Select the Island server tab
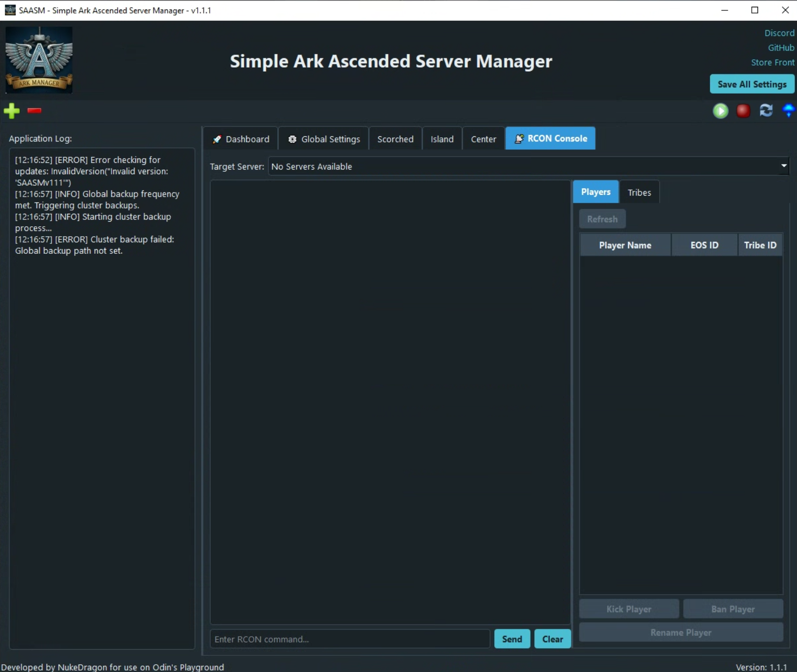Screen dimensions: 797x672 coord(442,139)
